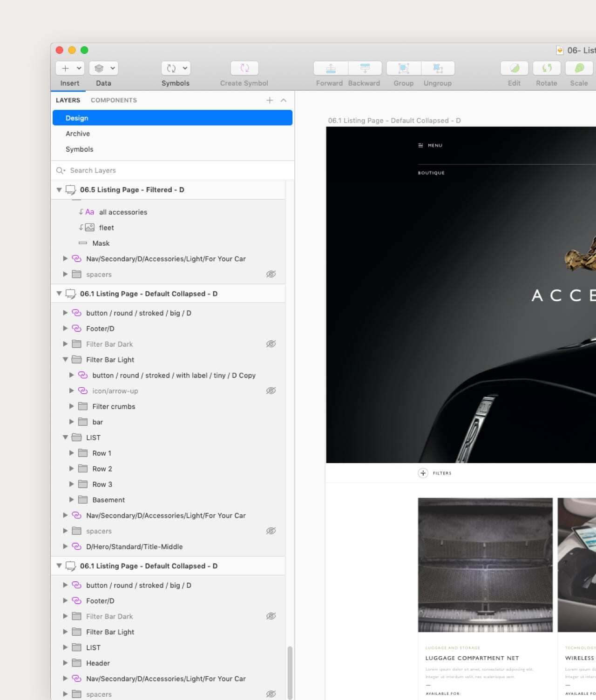Expand the Row 1 group
The height and width of the screenshot is (700, 596).
[x=72, y=453]
